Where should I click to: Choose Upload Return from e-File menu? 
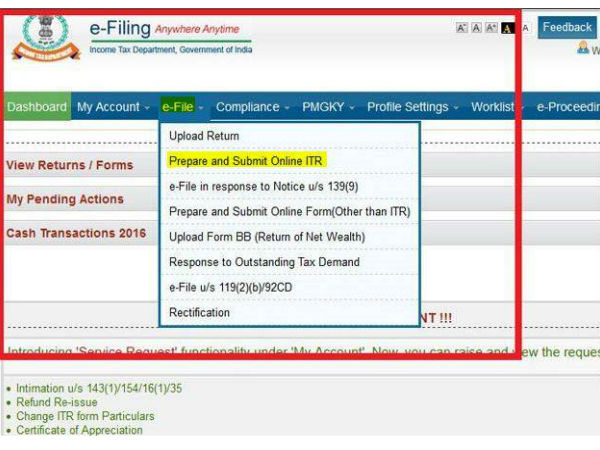[204, 136]
